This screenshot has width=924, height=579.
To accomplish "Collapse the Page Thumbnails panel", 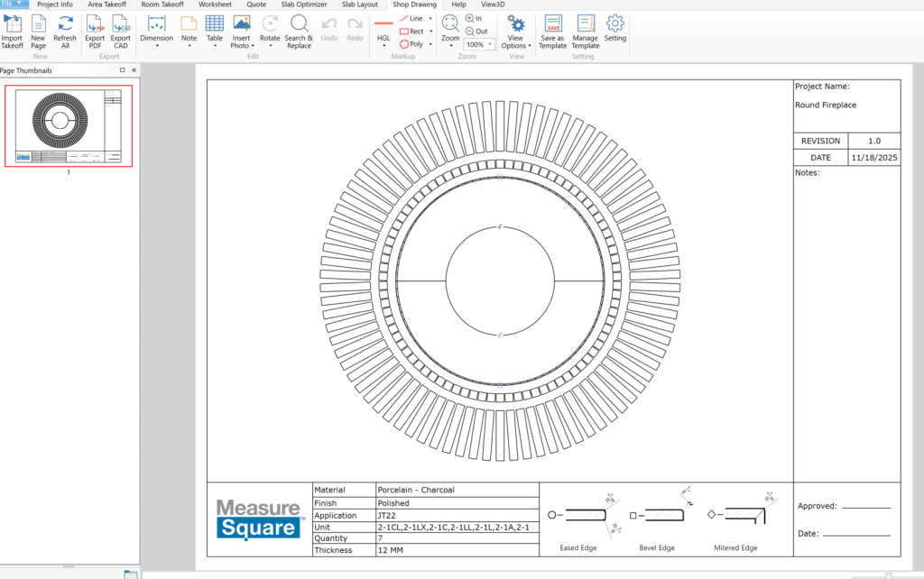I will 134,70.
